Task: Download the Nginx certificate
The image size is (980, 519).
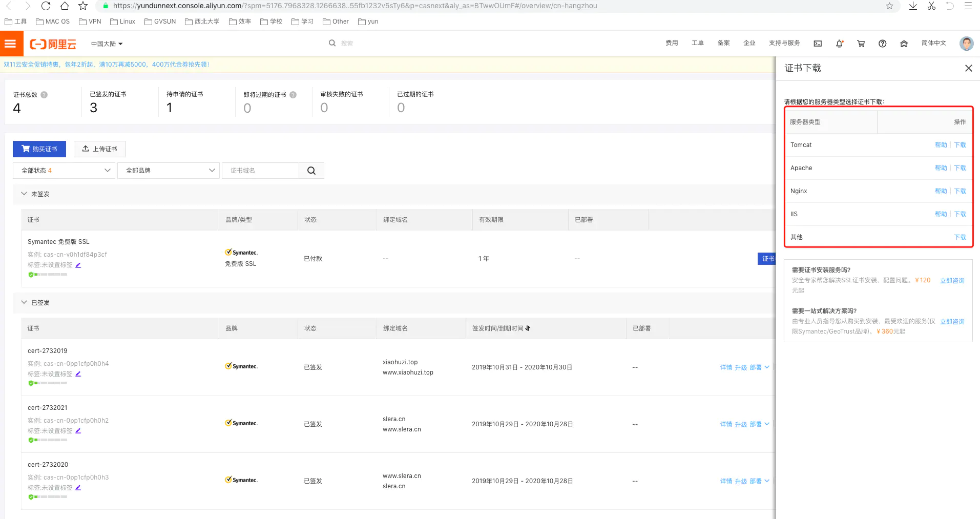Action: [960, 191]
